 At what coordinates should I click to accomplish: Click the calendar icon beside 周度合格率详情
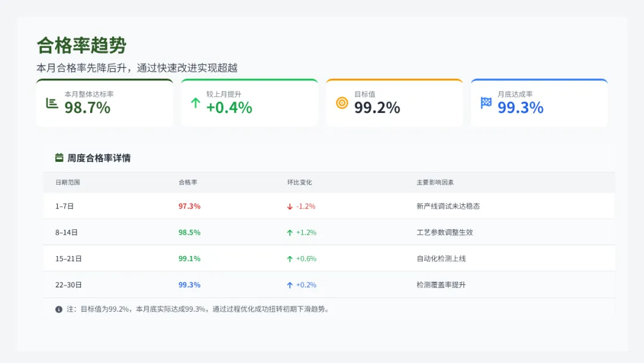click(59, 158)
